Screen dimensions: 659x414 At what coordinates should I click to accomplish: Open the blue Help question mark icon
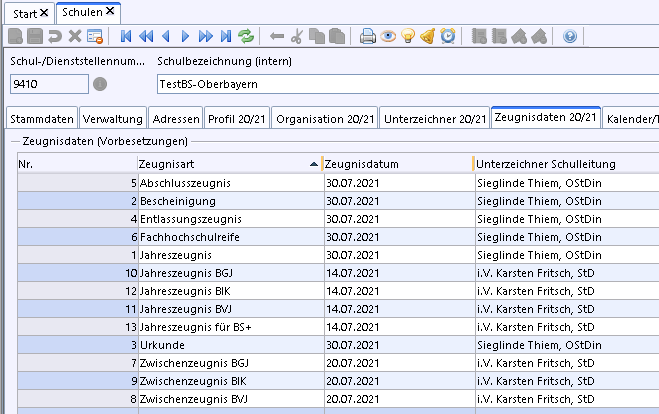[570, 36]
